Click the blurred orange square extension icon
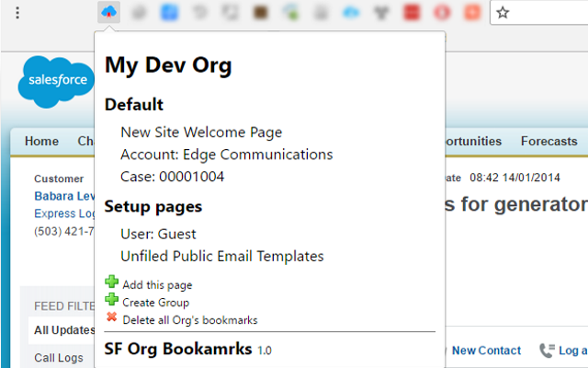This screenshot has width=588, height=368. point(472,12)
